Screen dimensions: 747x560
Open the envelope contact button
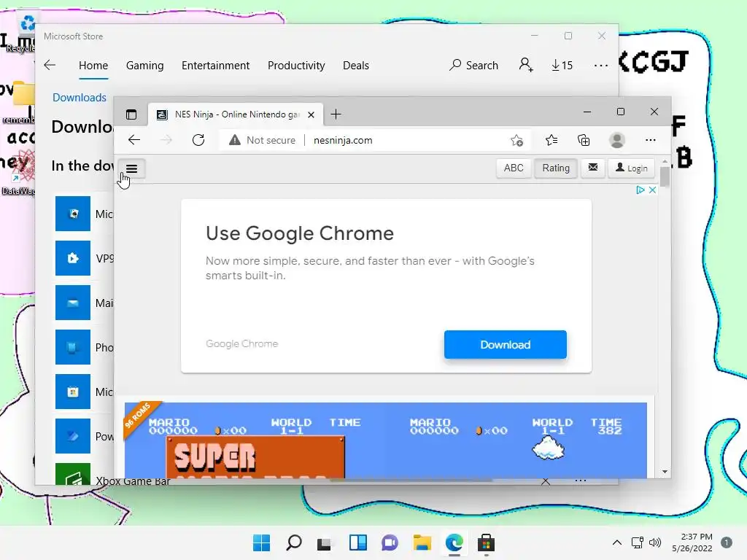click(x=592, y=168)
